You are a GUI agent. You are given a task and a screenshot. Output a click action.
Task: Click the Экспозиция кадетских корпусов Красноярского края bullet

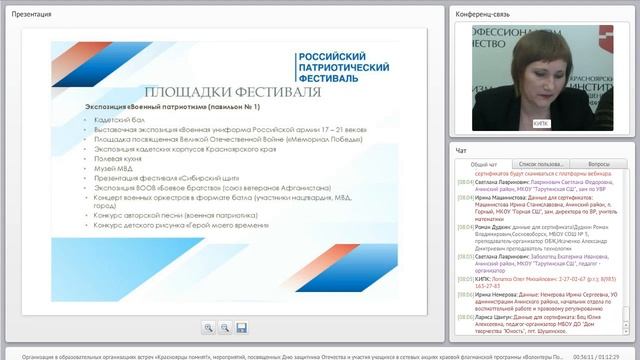(185, 149)
